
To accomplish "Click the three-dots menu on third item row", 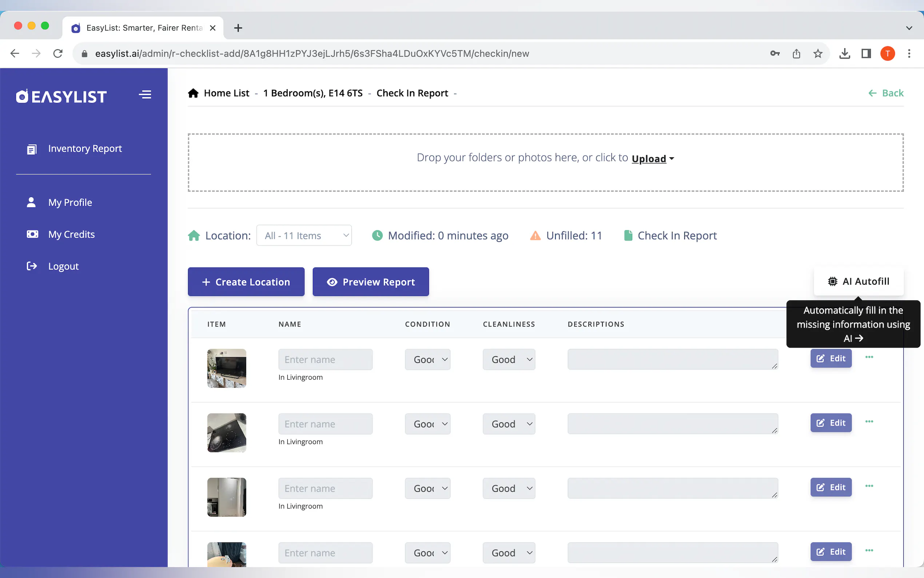I will coord(869,486).
